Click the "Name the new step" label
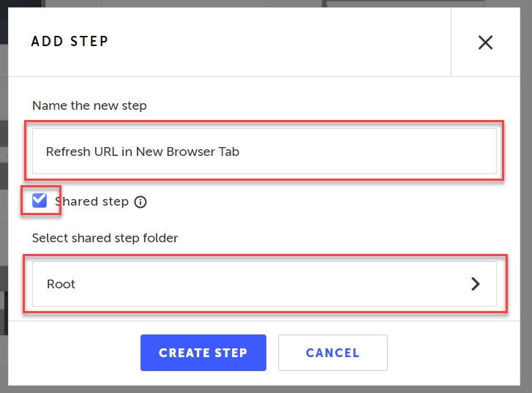Viewport: 532px width, 393px height. coord(89,105)
